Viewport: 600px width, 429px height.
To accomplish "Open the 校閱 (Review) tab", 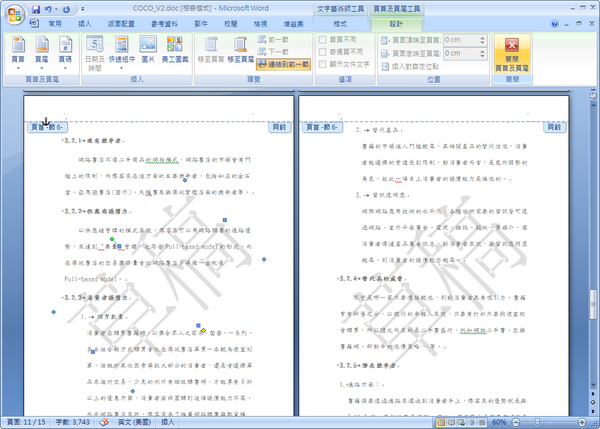I will coord(230,24).
